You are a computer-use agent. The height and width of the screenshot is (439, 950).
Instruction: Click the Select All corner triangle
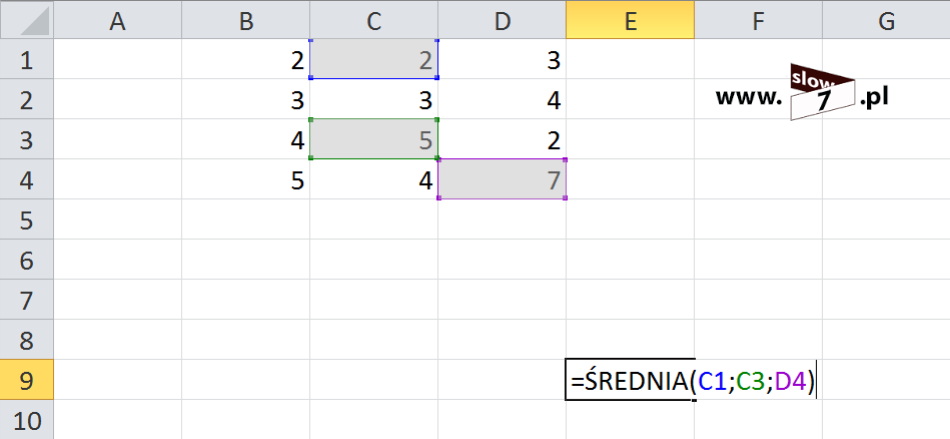27,20
